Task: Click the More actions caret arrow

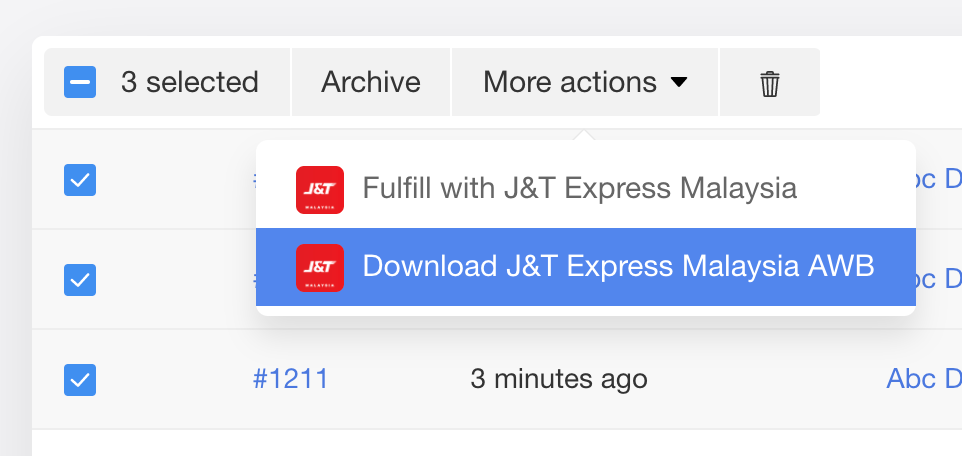Action: (679, 82)
